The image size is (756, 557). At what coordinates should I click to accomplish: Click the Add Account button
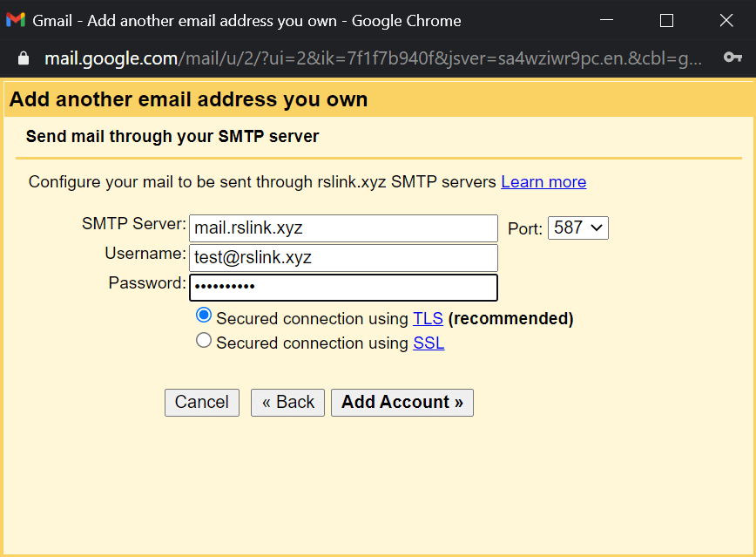pos(402,403)
